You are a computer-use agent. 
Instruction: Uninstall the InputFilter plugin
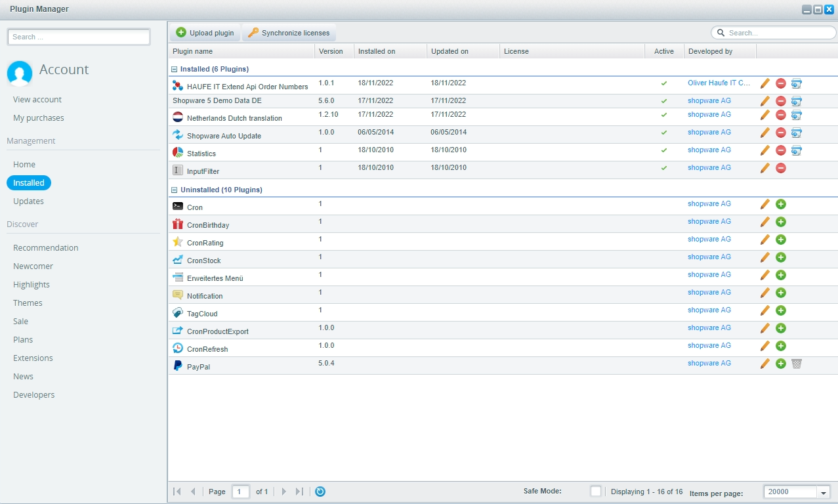[x=781, y=168]
